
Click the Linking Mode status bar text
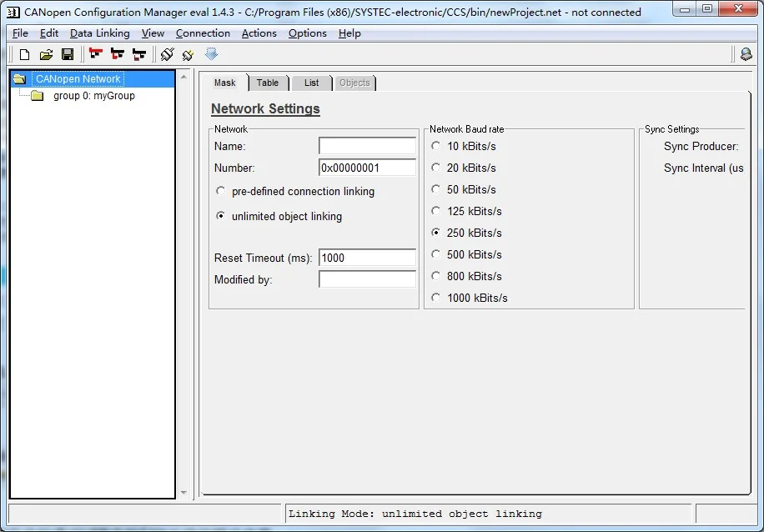tap(415, 514)
